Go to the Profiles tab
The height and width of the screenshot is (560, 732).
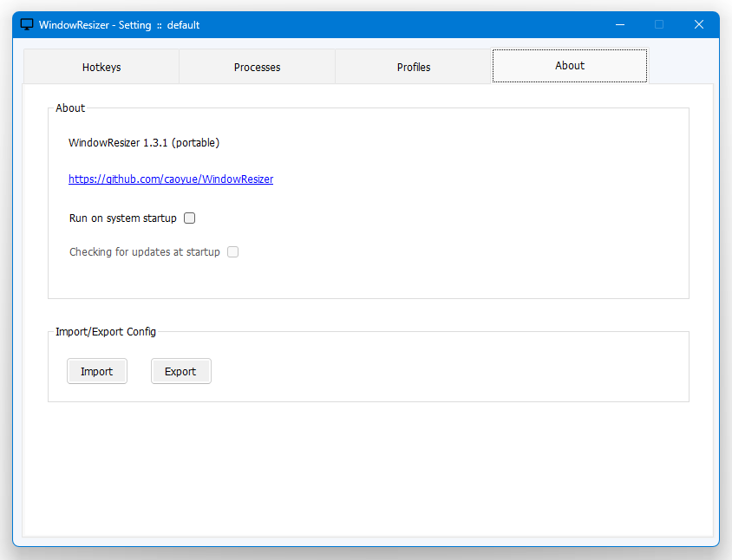click(414, 67)
